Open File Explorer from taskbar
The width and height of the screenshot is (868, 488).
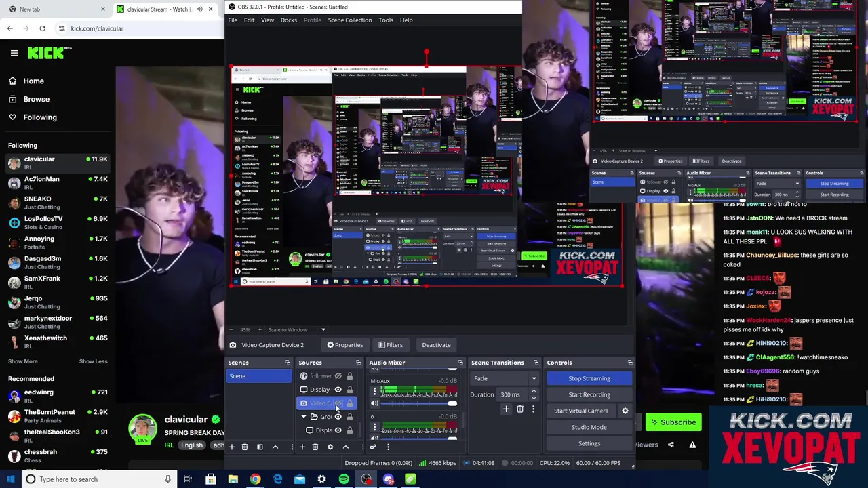tap(233, 479)
